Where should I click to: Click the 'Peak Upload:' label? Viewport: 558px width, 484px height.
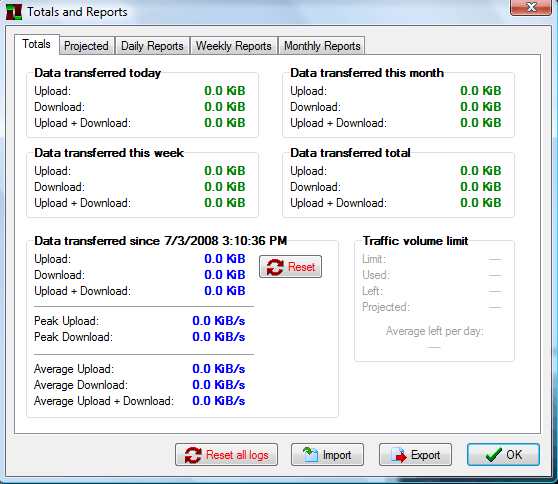point(66,321)
